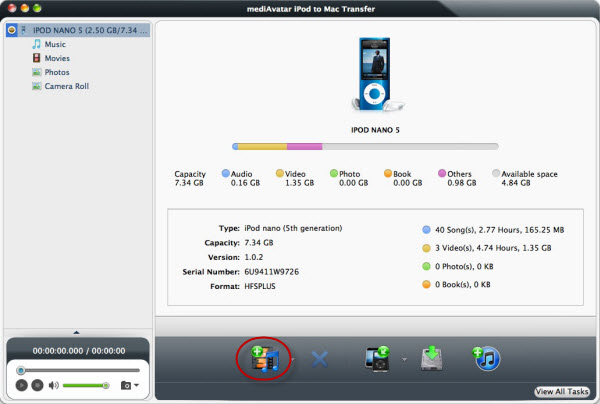Click the "40 Song(s), 2.77 Hours" entry

(x=493, y=230)
